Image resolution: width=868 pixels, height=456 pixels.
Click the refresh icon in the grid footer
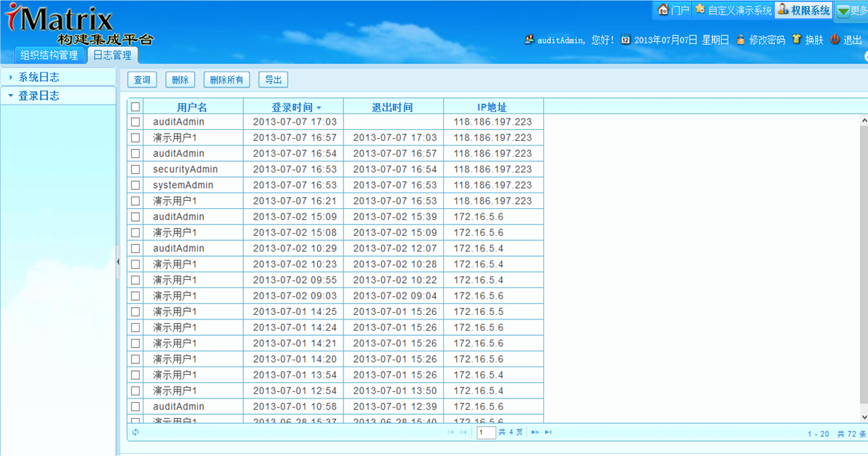point(135,431)
